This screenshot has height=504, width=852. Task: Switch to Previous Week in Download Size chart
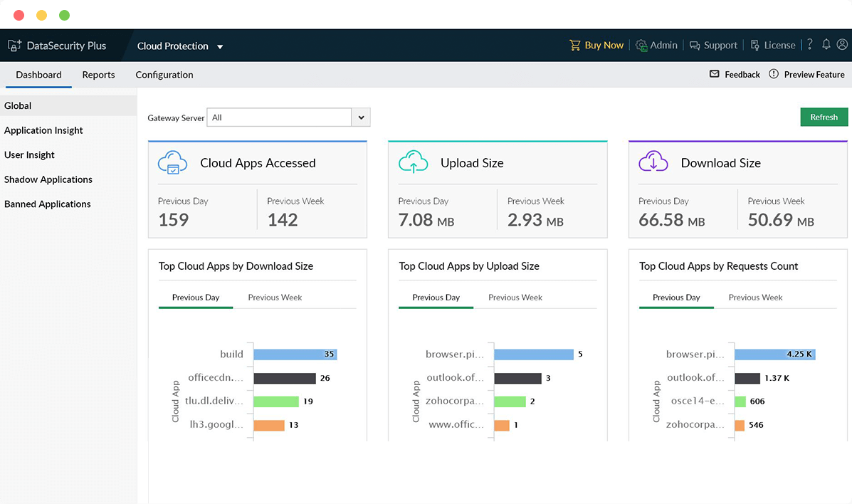click(274, 297)
